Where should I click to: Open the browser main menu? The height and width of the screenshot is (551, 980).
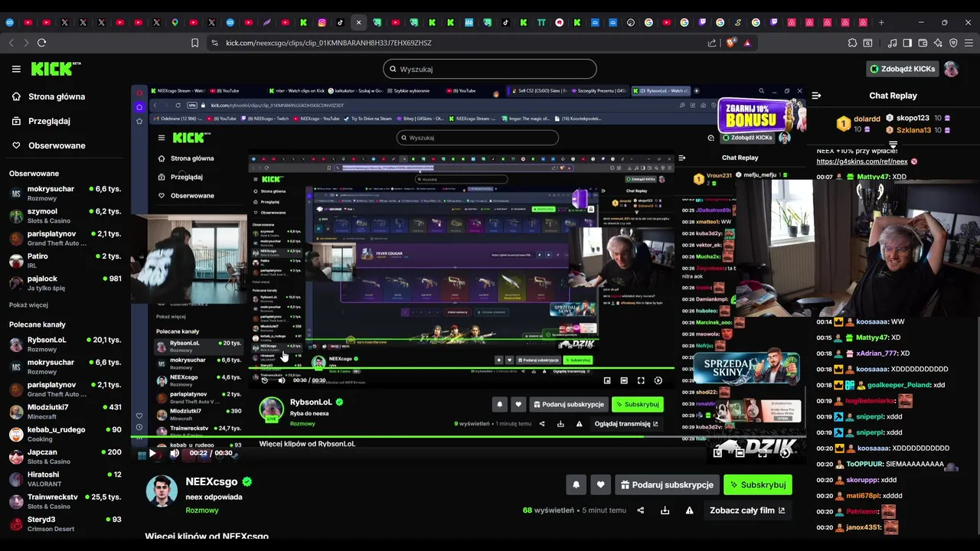pos(969,43)
